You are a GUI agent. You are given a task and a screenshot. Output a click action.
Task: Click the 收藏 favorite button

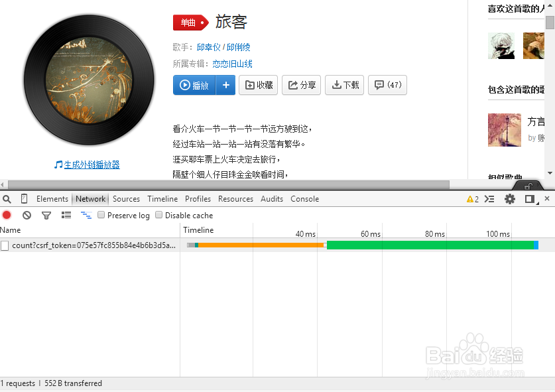[259, 85]
